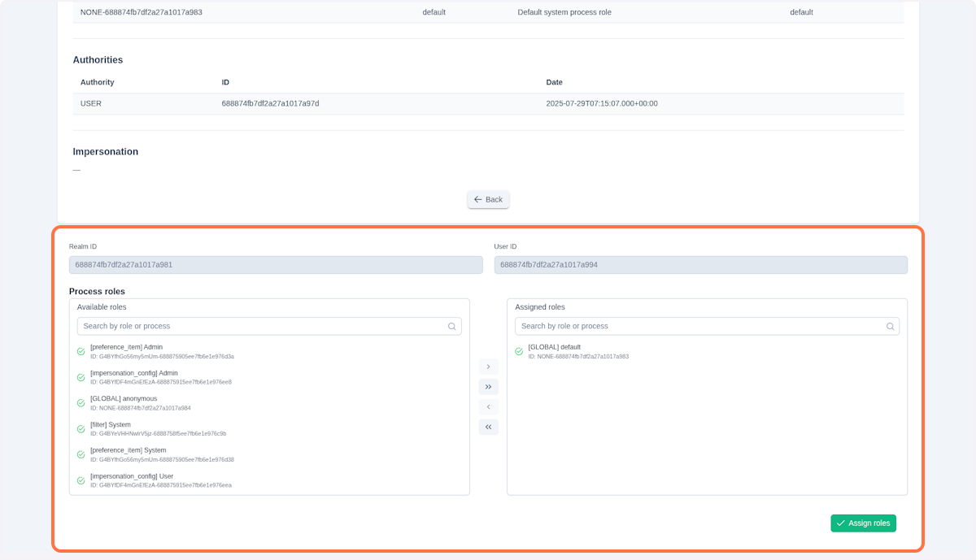Click the single right chevron transfer button

488,367
